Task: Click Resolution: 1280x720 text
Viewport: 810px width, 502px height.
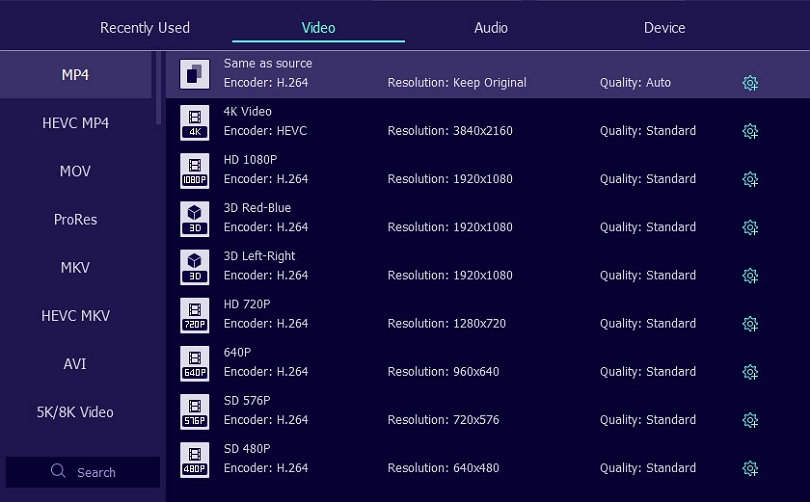Action: pos(447,324)
